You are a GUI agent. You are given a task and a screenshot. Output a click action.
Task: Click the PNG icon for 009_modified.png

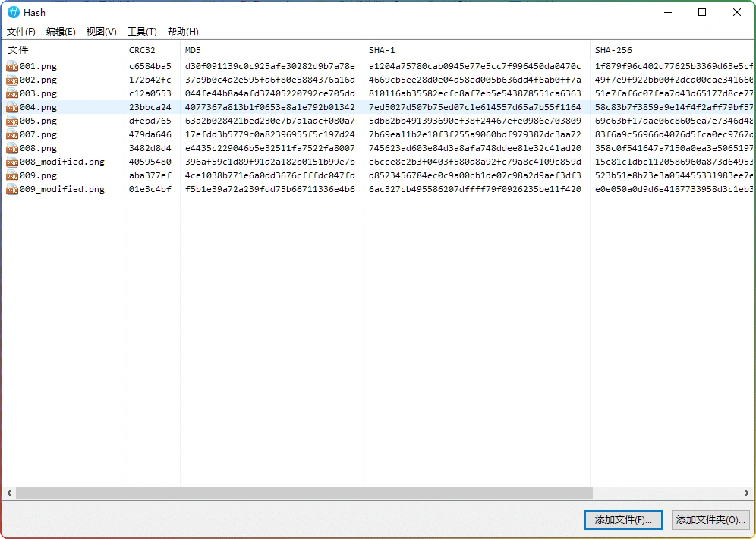[12, 190]
